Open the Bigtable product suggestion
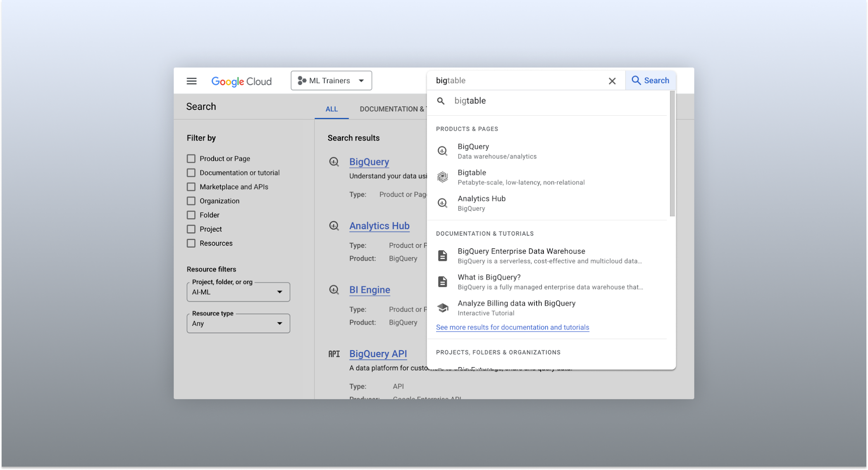Image resolution: width=868 pixels, height=470 pixels. pos(547,177)
